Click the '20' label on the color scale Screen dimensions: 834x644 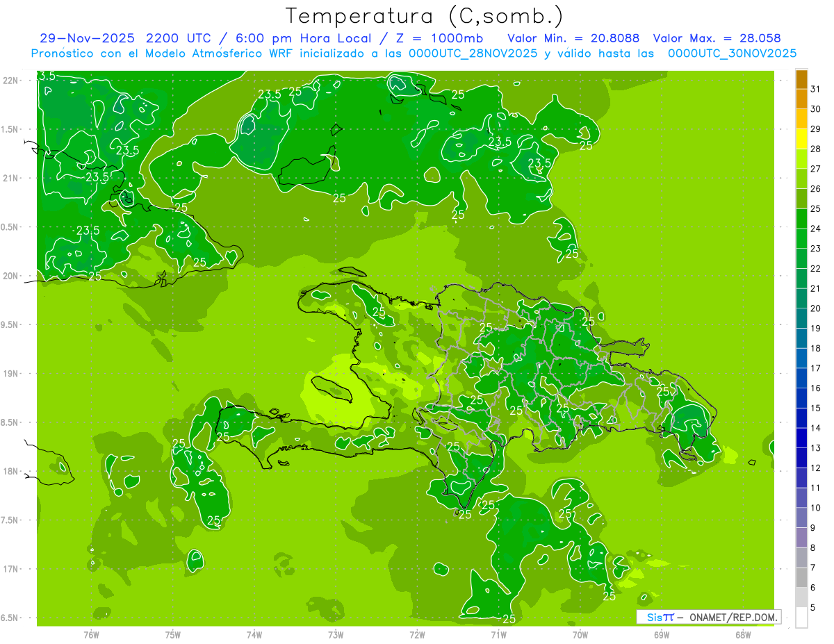(x=816, y=308)
